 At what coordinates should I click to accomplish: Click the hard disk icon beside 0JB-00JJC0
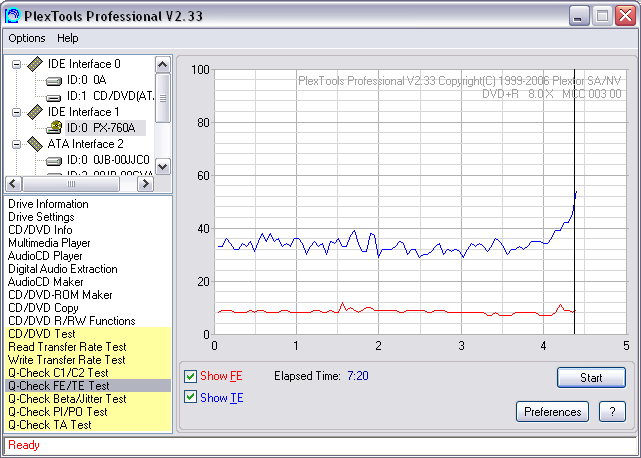54,161
